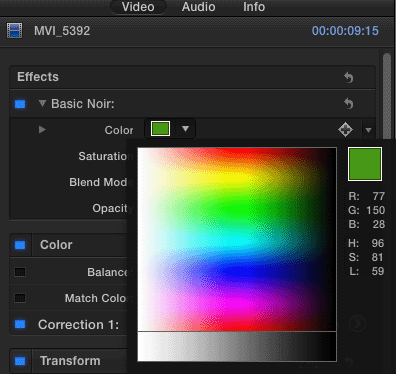Viewport: 396px width, 374px height.
Task: Expand the Color parameter triangle
Action: [x=42, y=129]
